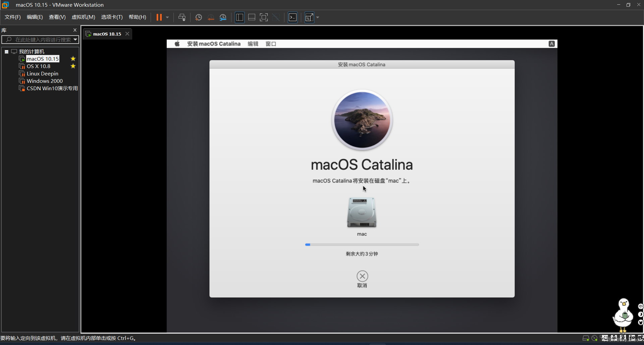Open the guest 编辑 menu
The image size is (644, 345).
(253, 44)
